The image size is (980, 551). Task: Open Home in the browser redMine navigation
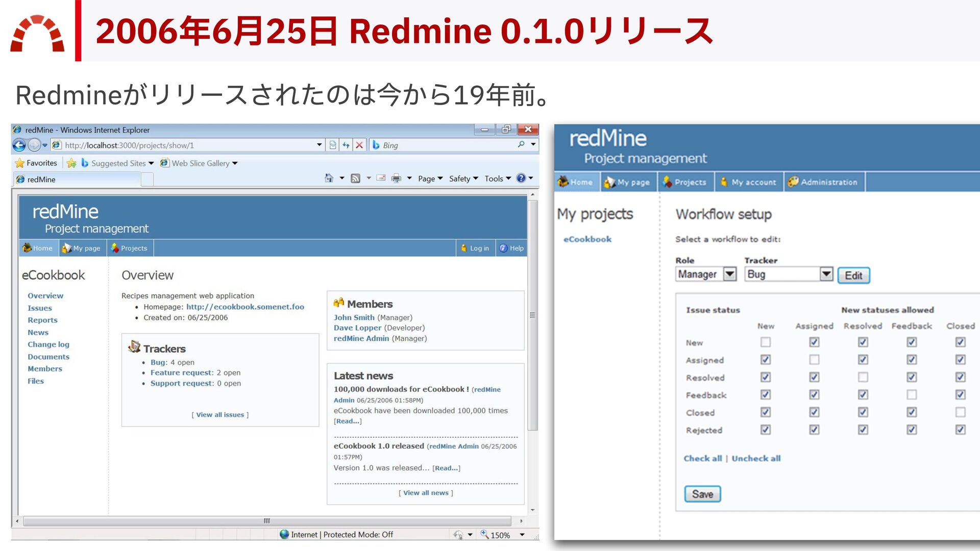coord(37,248)
